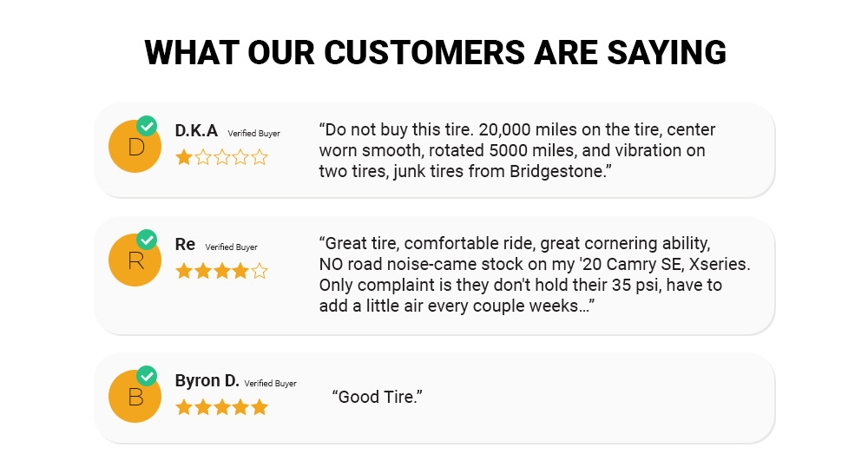This screenshot has width=868, height=461.
Task: Click the "Good Tire." review text
Action: pos(378,397)
